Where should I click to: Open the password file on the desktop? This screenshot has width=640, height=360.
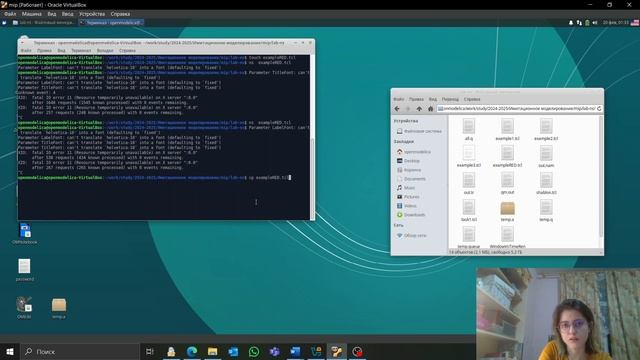click(24, 270)
